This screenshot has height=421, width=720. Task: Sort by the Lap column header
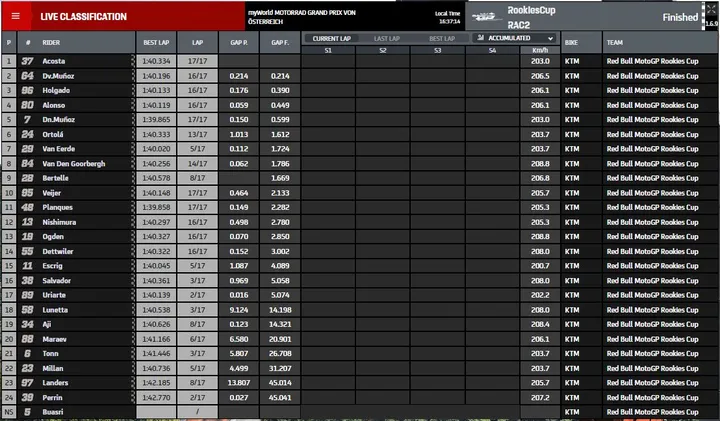pos(197,42)
